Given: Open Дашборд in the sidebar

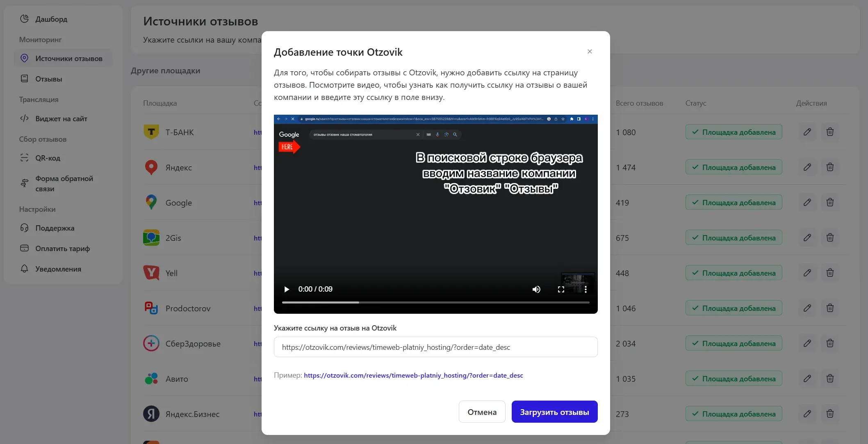Looking at the screenshot, I should pyautogui.click(x=51, y=19).
